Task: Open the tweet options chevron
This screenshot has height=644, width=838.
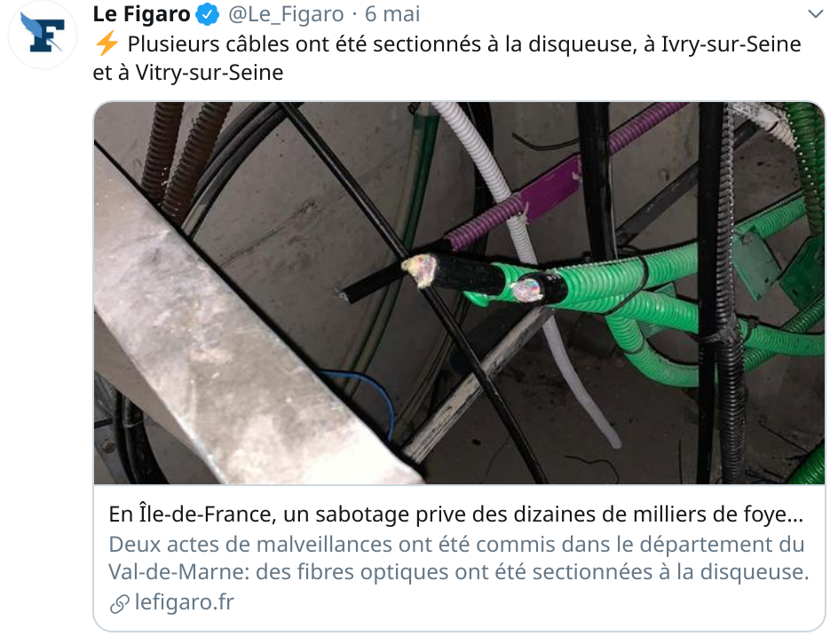Action: [x=816, y=14]
